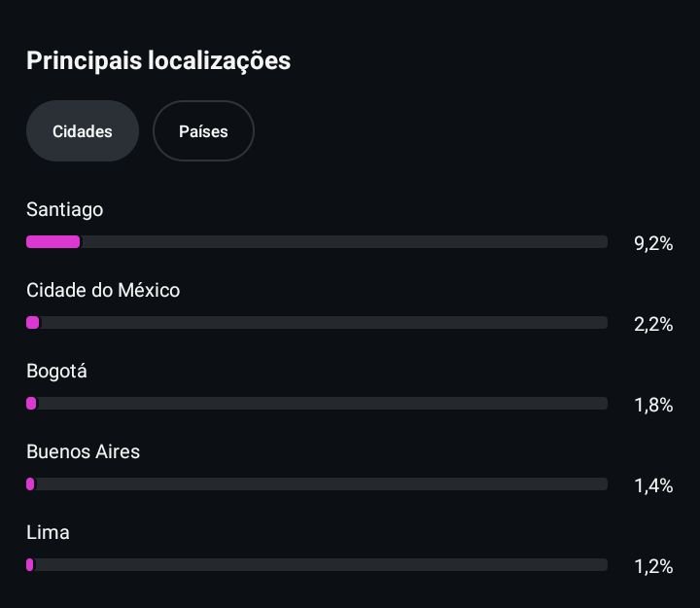Image resolution: width=700 pixels, height=608 pixels.
Task: Click the Principais localizações heading
Action: pyautogui.click(x=158, y=60)
